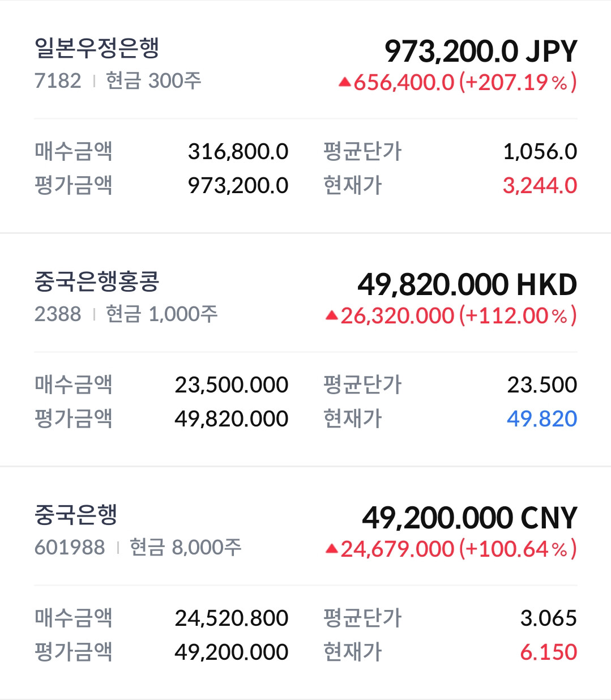Select the 49,820.000 HKD total value

[467, 285]
